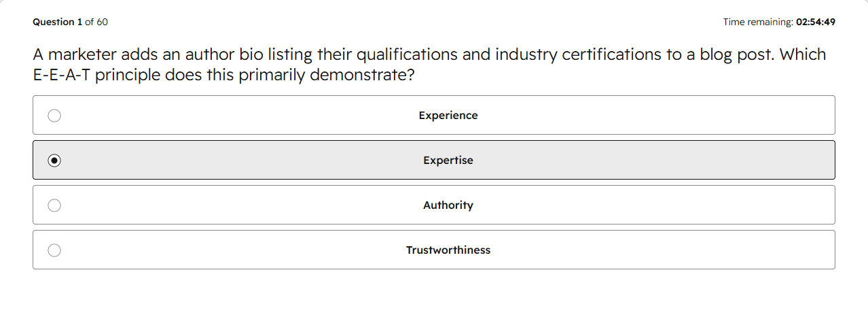Screen dimensions: 868x317
Task: Choose the Authority radio button
Action: (x=54, y=205)
